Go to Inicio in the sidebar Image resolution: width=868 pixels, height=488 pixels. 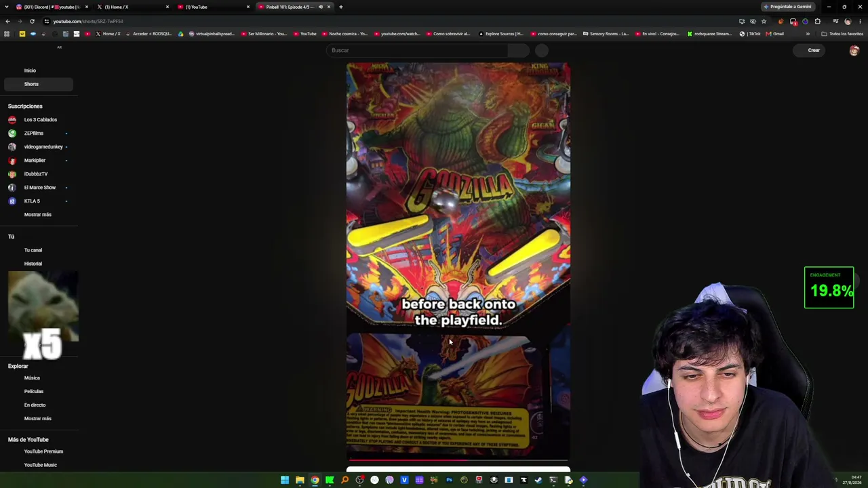click(x=30, y=70)
